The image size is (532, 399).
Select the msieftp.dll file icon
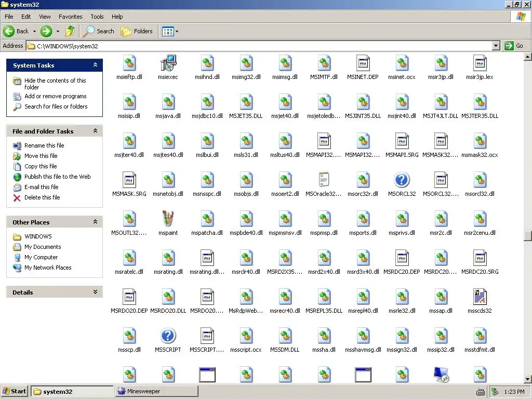click(129, 63)
